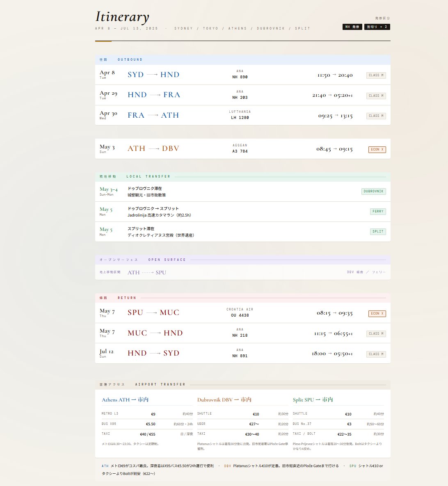Click the ECON X badge on Croatia Air OU 4438
Viewport: 448px width, 486px height.
(377, 313)
